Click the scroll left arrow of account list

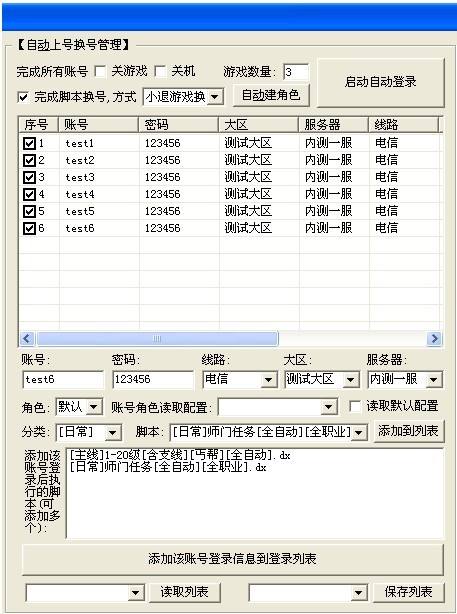click(x=27, y=339)
